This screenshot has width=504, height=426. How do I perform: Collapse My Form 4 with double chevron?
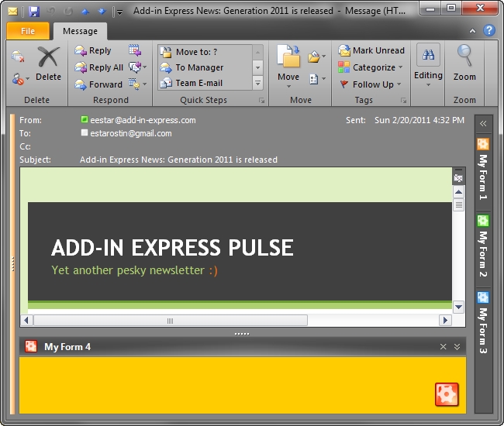[x=457, y=347]
